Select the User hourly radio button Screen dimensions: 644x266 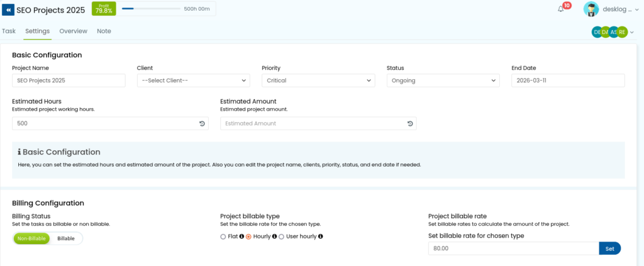(281, 236)
